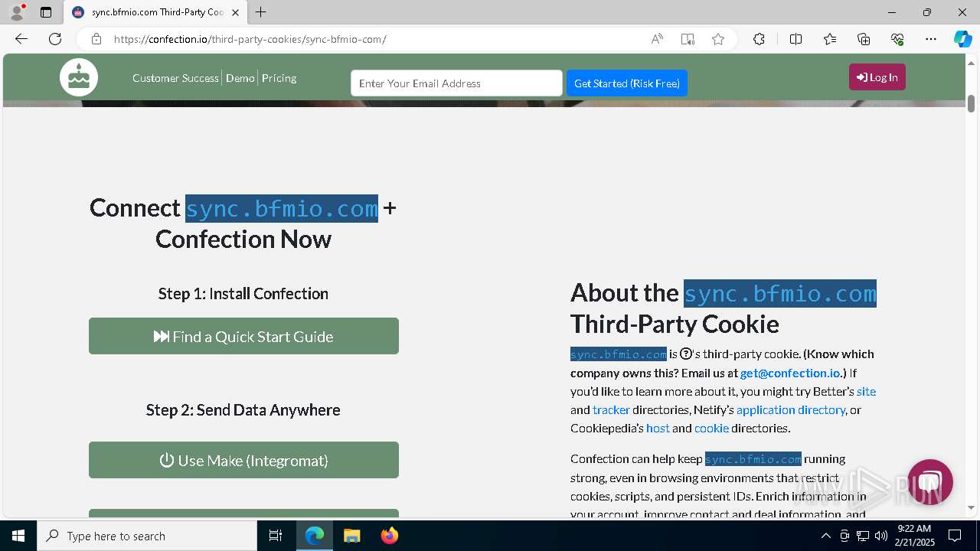
Task: Open Collections icon
Action: [x=864, y=39]
